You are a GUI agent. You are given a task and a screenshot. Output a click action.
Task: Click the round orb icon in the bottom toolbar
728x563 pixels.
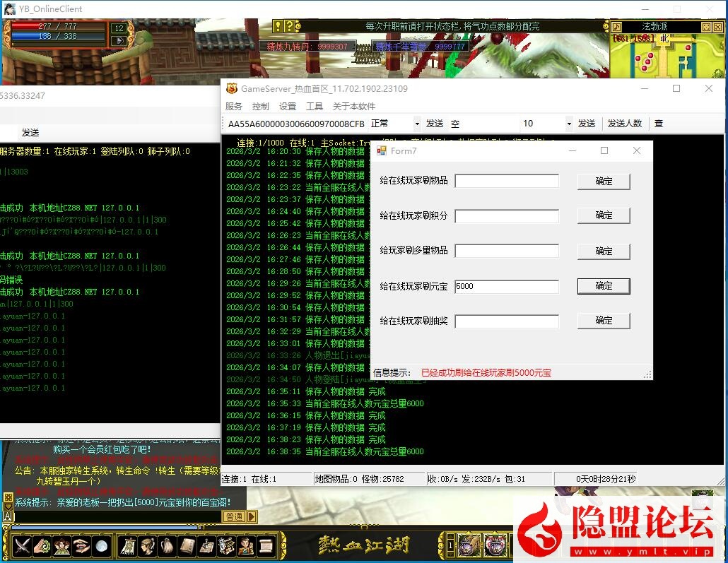[x=102, y=546]
